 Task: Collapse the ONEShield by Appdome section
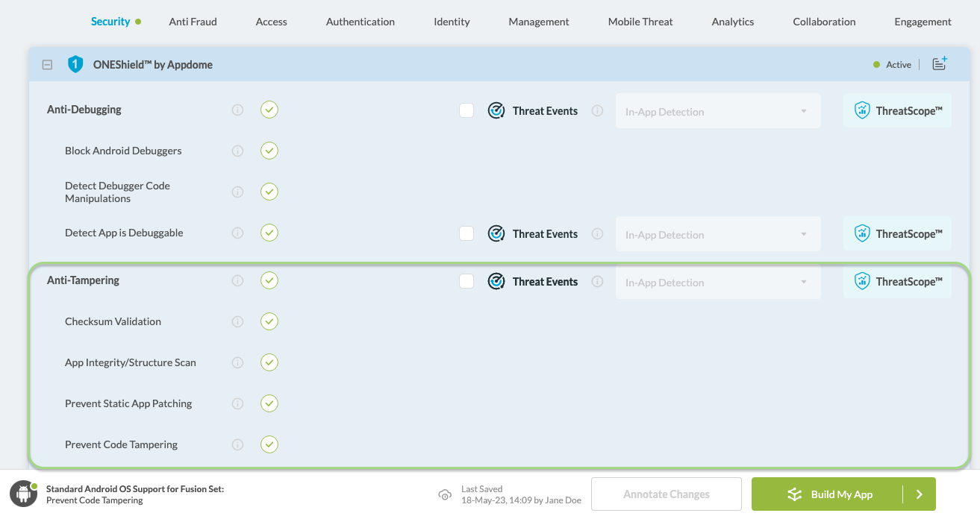click(x=47, y=65)
